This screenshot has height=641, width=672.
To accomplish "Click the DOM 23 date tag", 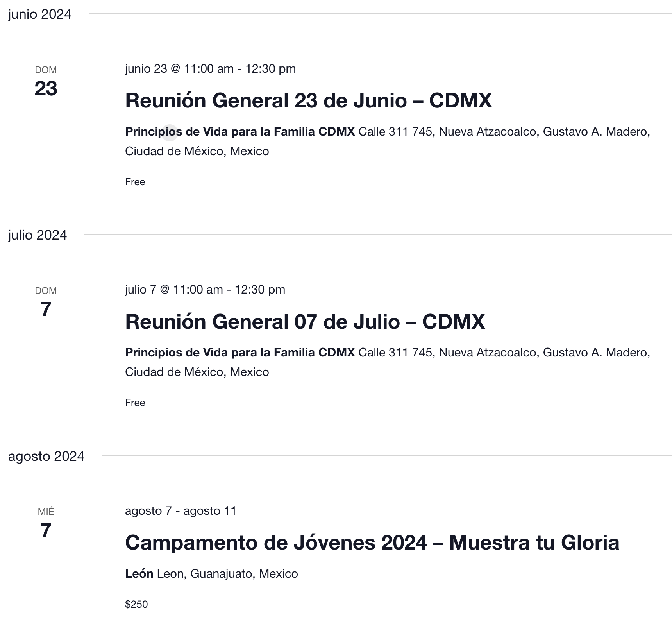I will (46, 82).
